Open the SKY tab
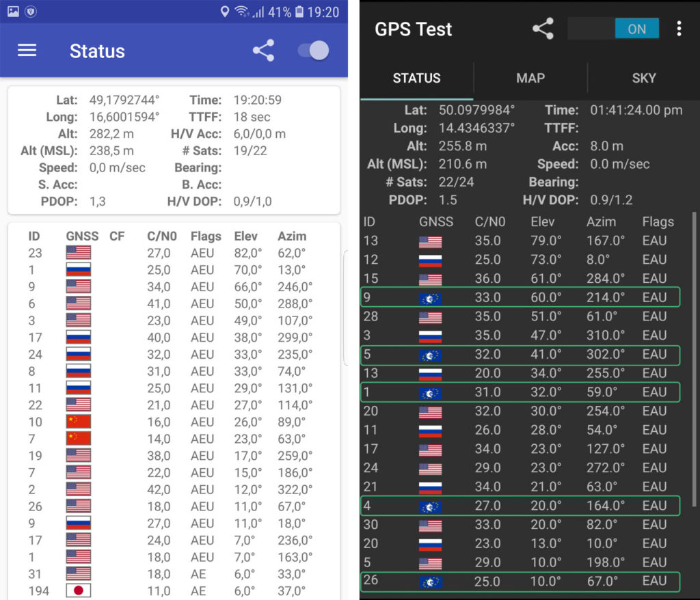This screenshot has height=600, width=700. [x=643, y=78]
